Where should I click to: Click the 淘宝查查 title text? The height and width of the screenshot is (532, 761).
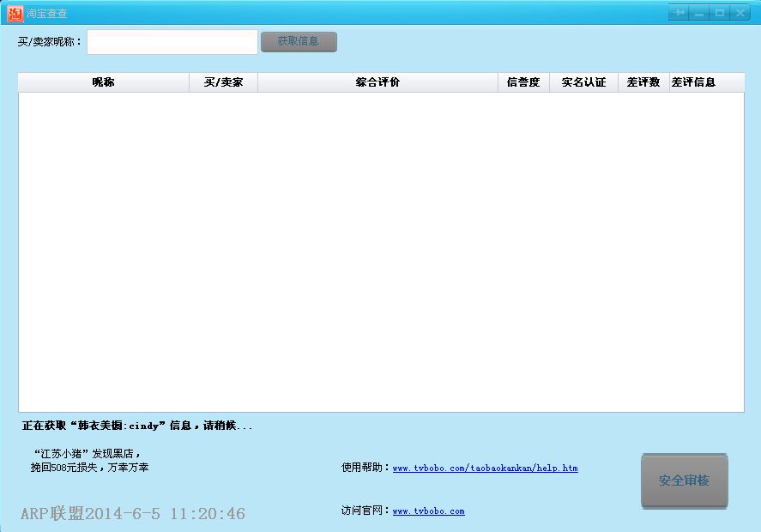click(x=47, y=14)
